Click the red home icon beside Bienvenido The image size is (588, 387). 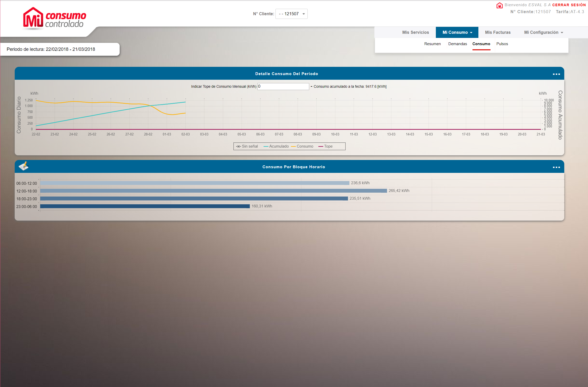[x=500, y=5]
